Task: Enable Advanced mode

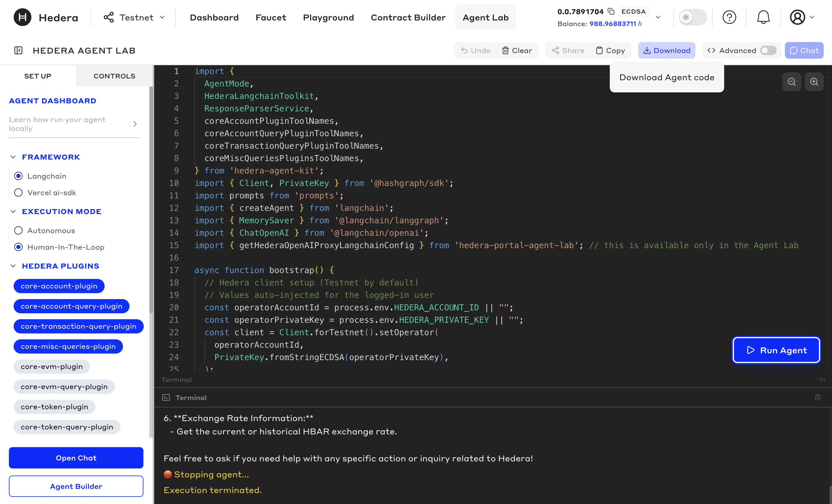Action: tap(768, 50)
